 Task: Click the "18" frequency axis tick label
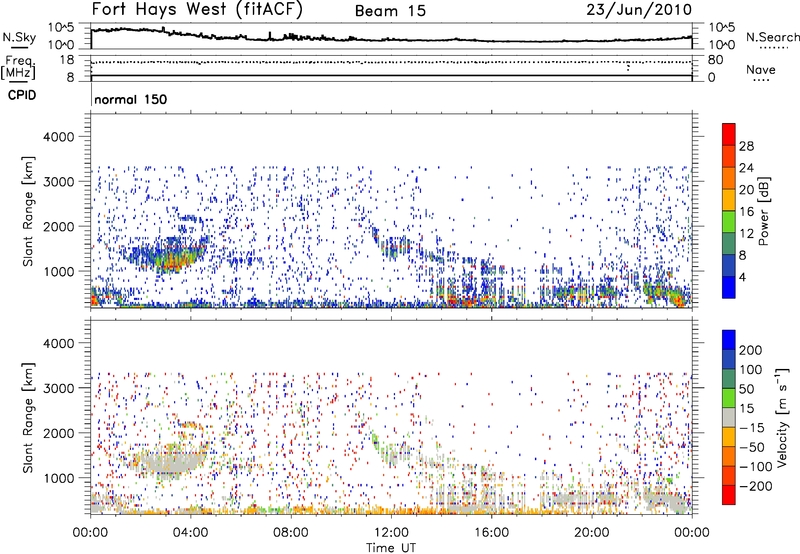66,60
